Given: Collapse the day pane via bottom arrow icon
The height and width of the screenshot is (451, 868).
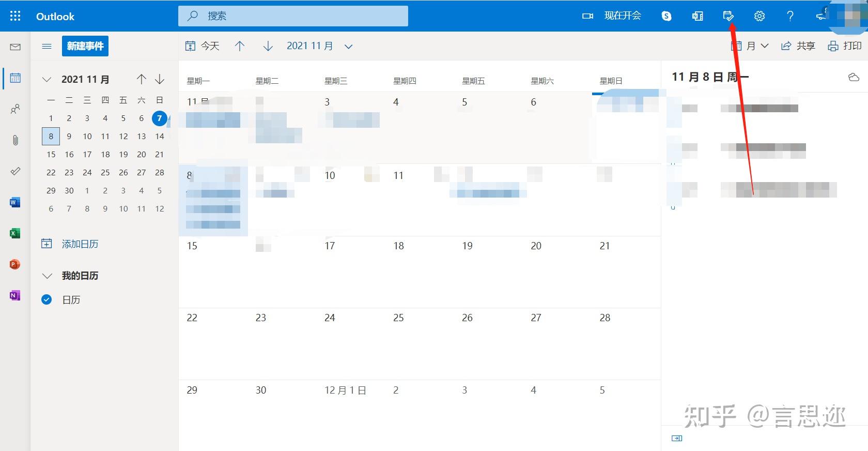Looking at the screenshot, I should coord(677,438).
